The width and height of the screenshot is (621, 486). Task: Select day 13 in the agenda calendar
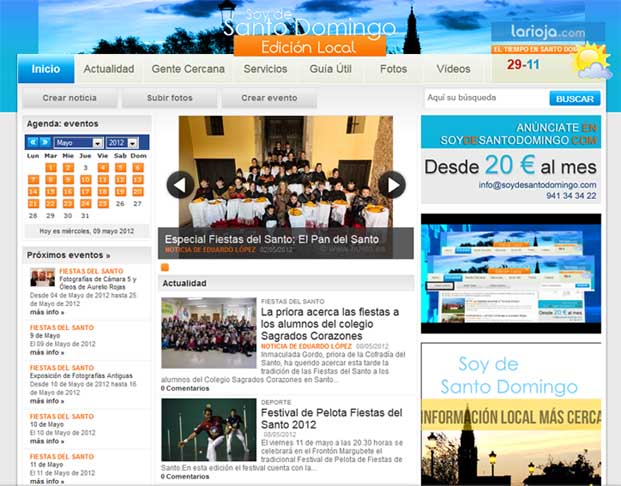tap(137, 179)
